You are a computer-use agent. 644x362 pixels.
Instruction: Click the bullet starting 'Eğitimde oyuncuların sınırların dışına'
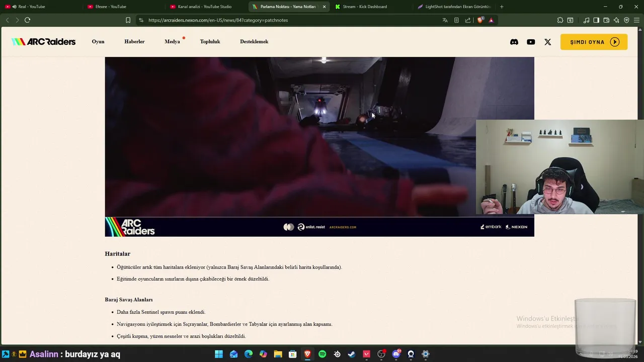point(193,279)
